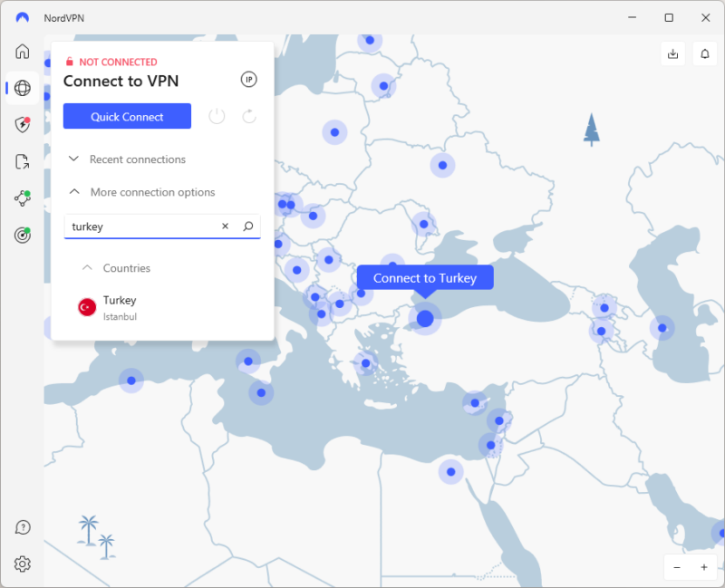Zoom the map in with the plus control
This screenshot has height=588, width=725.
[x=702, y=567]
